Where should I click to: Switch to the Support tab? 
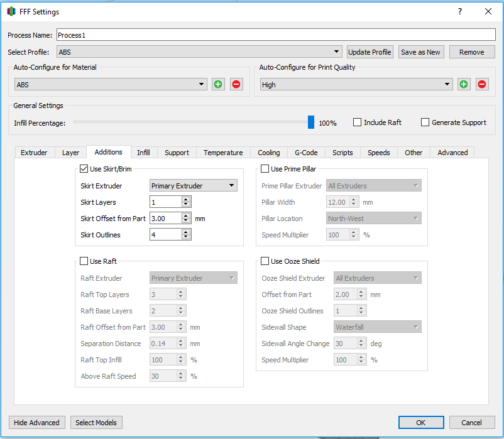pos(177,153)
